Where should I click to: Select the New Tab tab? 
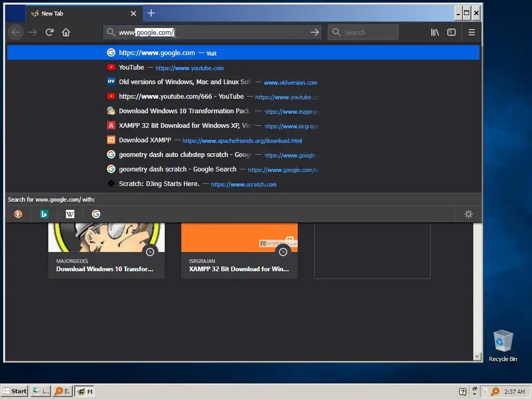tap(84, 14)
